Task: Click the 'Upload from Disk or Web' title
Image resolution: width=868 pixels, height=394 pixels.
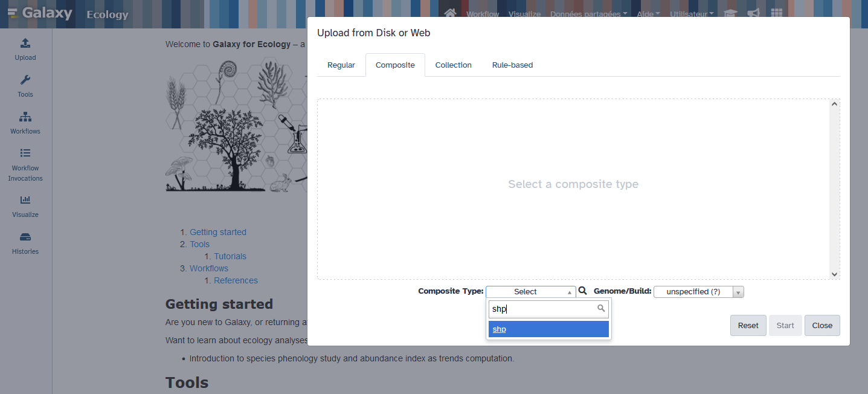Action: click(x=374, y=33)
